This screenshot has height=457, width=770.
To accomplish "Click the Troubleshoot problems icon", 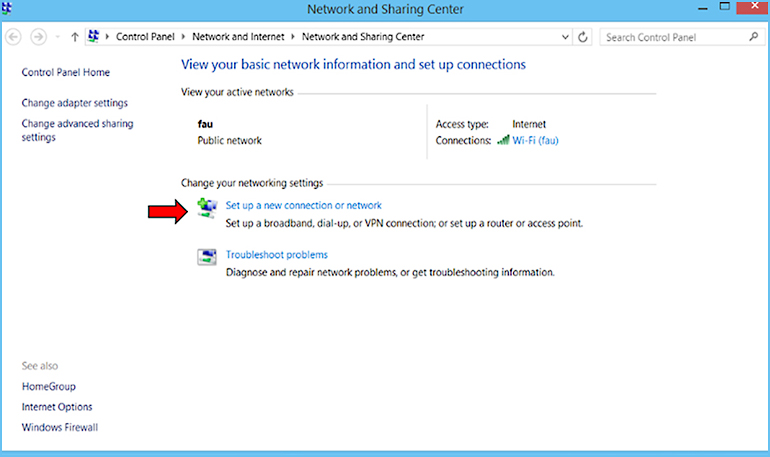I will point(207,258).
